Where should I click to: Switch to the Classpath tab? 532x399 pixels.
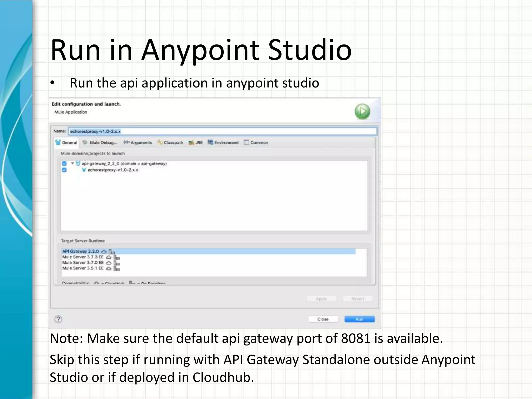click(170, 143)
